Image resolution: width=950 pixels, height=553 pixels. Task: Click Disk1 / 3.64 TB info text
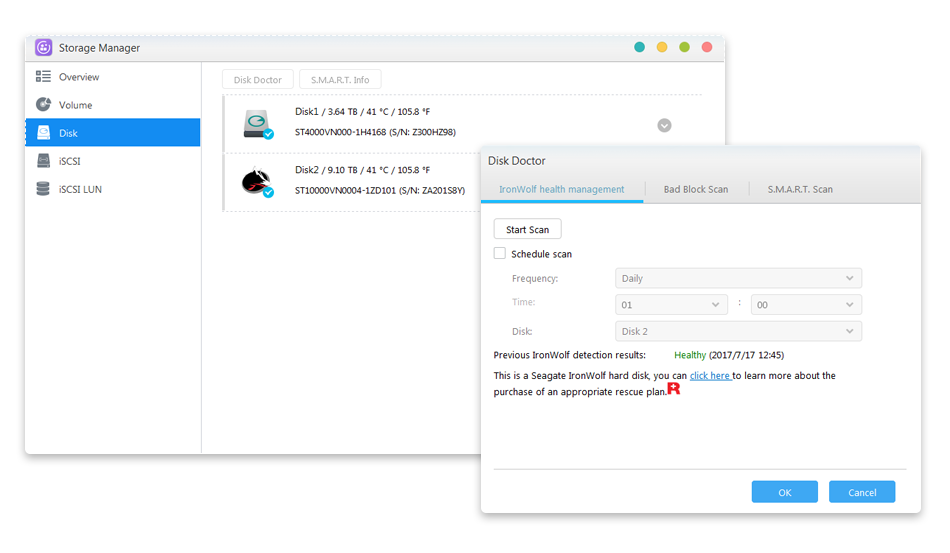coord(362,111)
